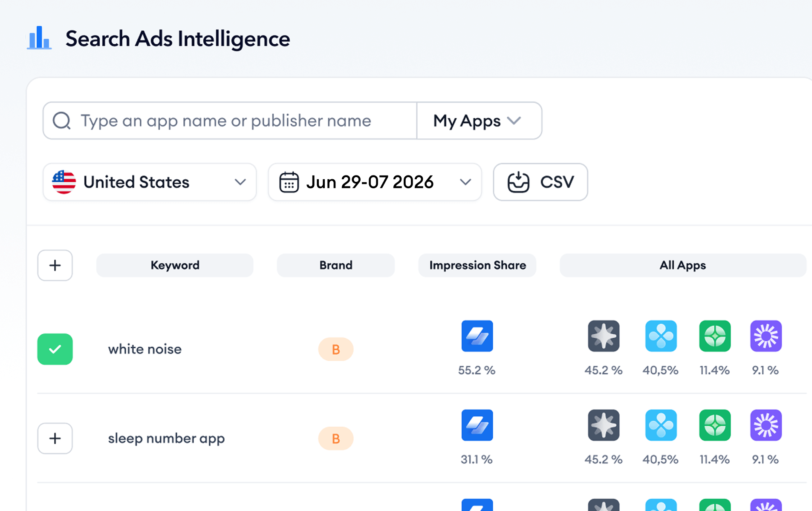
Task: Select the Impression Share column header
Action: (477, 265)
